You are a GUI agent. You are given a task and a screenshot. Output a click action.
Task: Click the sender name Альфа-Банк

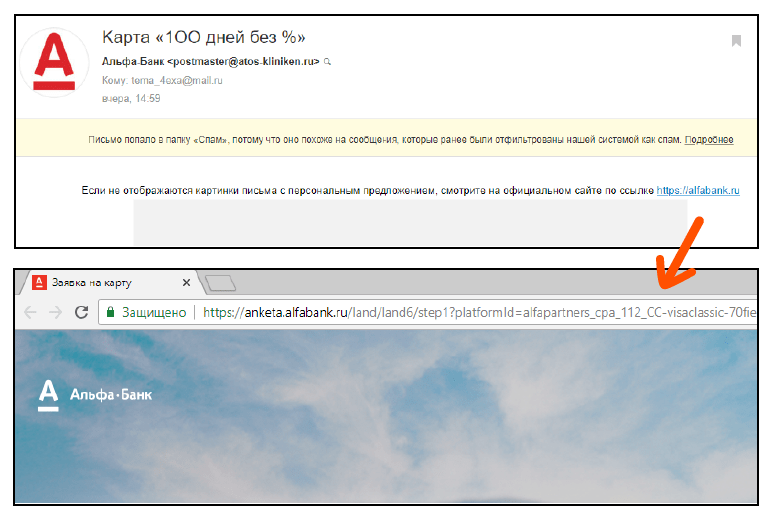pos(133,62)
